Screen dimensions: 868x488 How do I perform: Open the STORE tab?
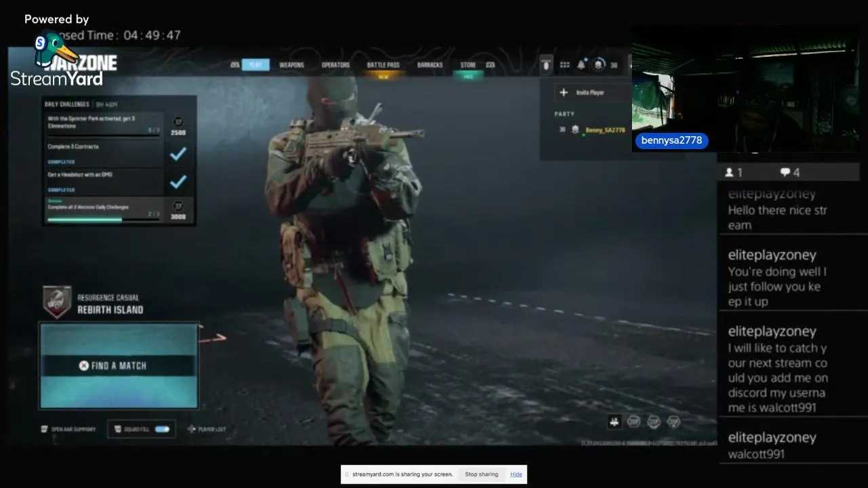[x=469, y=65]
